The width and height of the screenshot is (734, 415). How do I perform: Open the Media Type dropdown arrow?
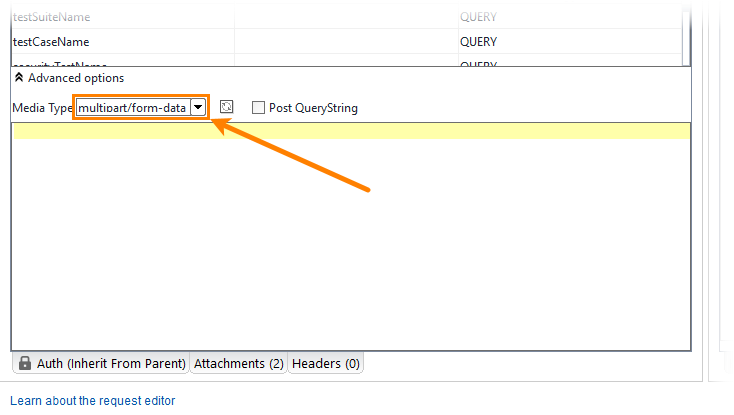(198, 108)
